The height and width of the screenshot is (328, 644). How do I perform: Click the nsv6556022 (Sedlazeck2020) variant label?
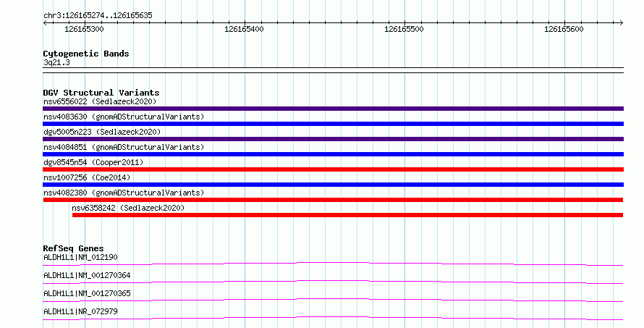[x=100, y=101]
